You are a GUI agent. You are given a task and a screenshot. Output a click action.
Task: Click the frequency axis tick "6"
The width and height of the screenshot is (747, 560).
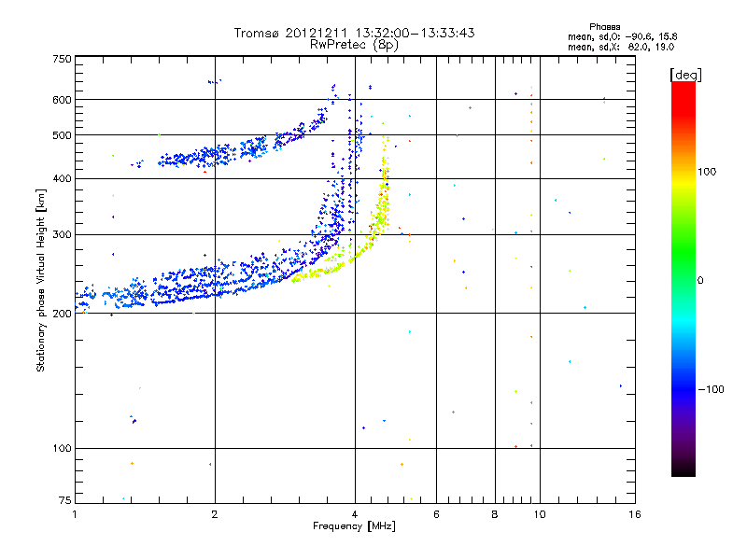(436, 514)
